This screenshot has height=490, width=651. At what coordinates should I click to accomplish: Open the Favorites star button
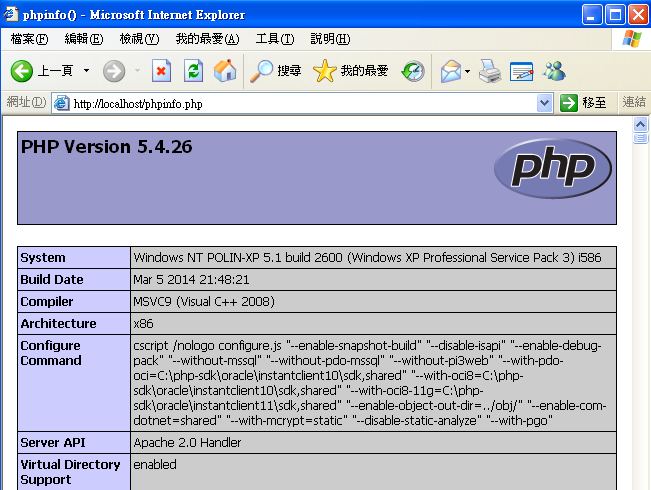350,71
